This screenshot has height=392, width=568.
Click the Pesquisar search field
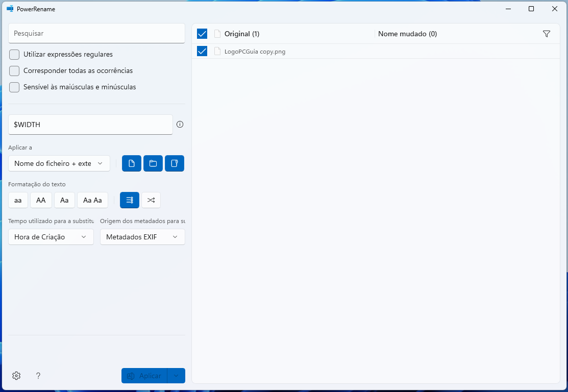point(96,33)
